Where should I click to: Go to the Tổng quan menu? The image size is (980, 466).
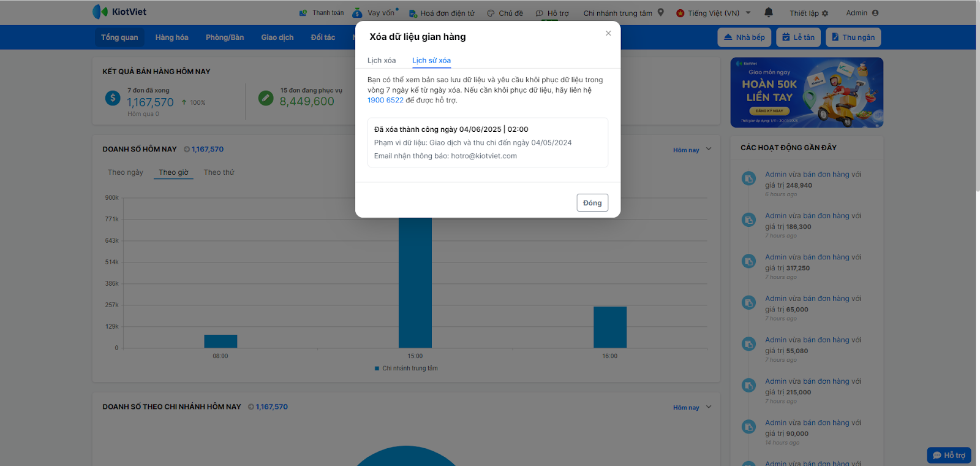click(119, 37)
